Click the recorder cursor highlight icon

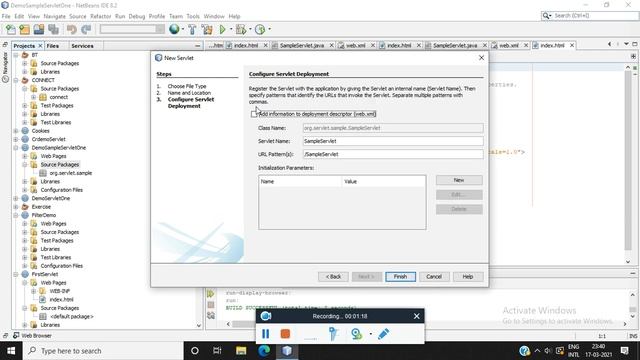click(x=333, y=334)
